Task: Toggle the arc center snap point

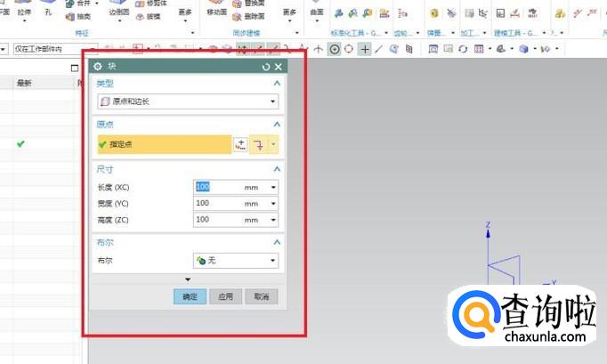Action: click(x=335, y=49)
